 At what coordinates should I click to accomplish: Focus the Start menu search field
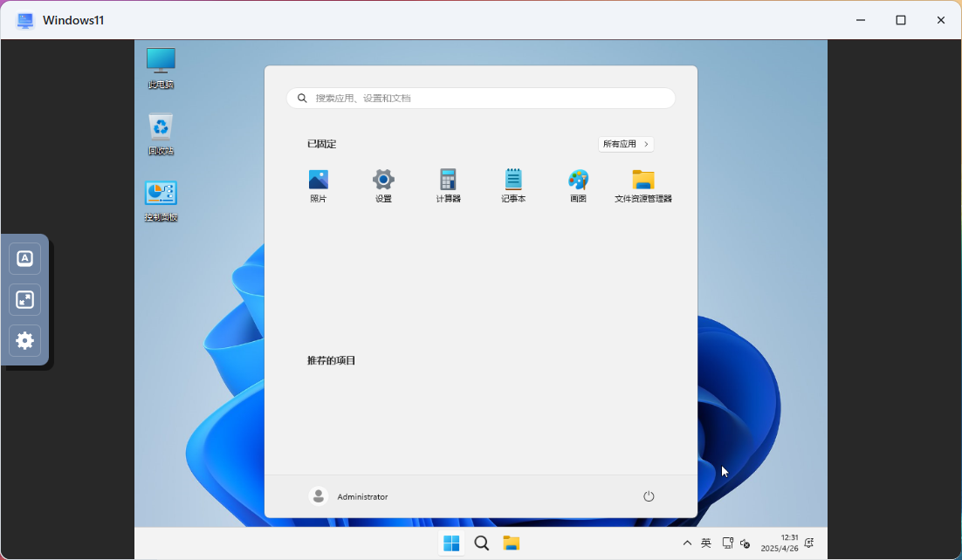click(x=481, y=99)
